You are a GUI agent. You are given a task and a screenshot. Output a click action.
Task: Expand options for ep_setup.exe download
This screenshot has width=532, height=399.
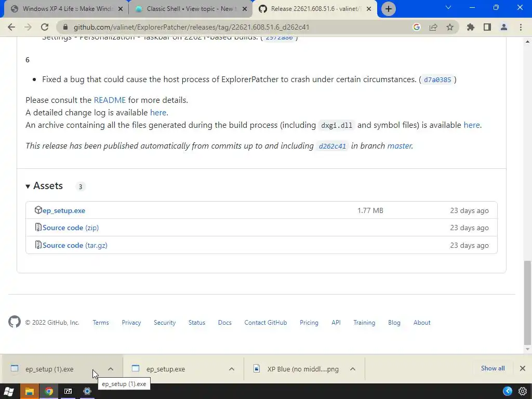[x=231, y=369]
